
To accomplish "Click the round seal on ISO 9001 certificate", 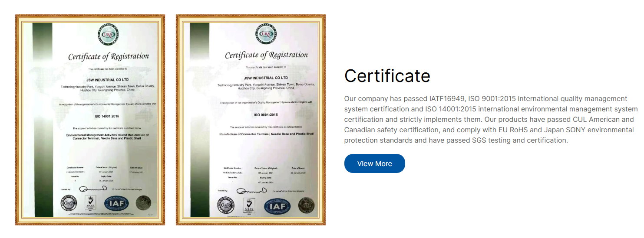I will click(x=306, y=205).
